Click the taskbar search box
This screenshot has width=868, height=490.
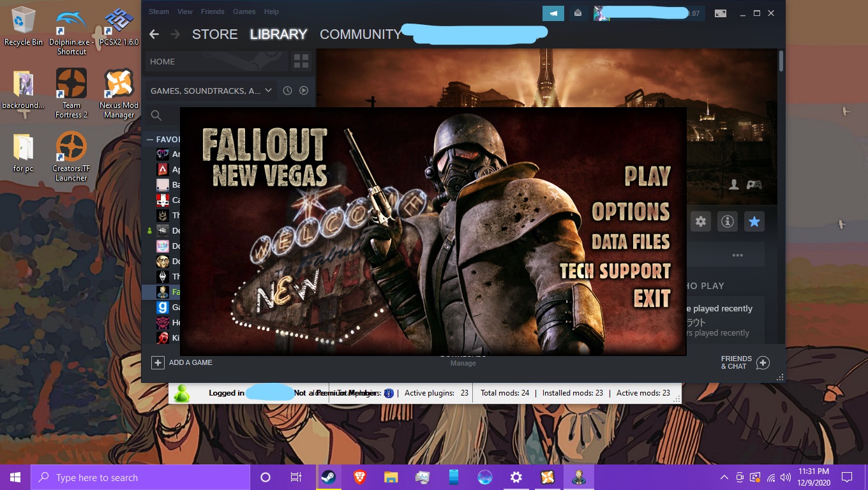pos(140,477)
